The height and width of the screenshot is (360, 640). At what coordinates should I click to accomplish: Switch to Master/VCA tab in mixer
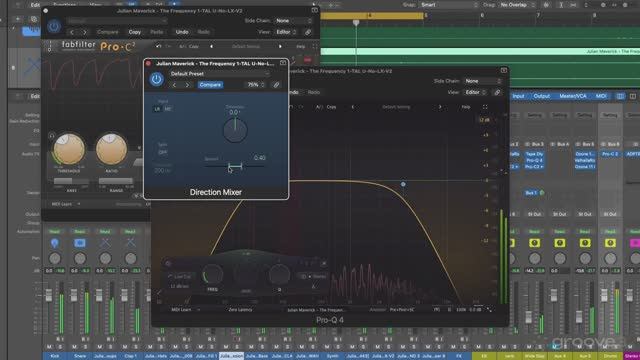tap(573, 96)
